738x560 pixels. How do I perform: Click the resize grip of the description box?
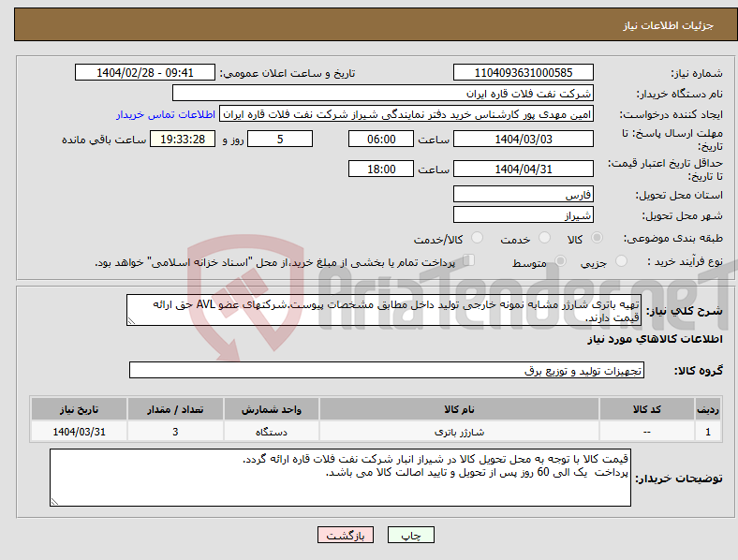pos(131,321)
